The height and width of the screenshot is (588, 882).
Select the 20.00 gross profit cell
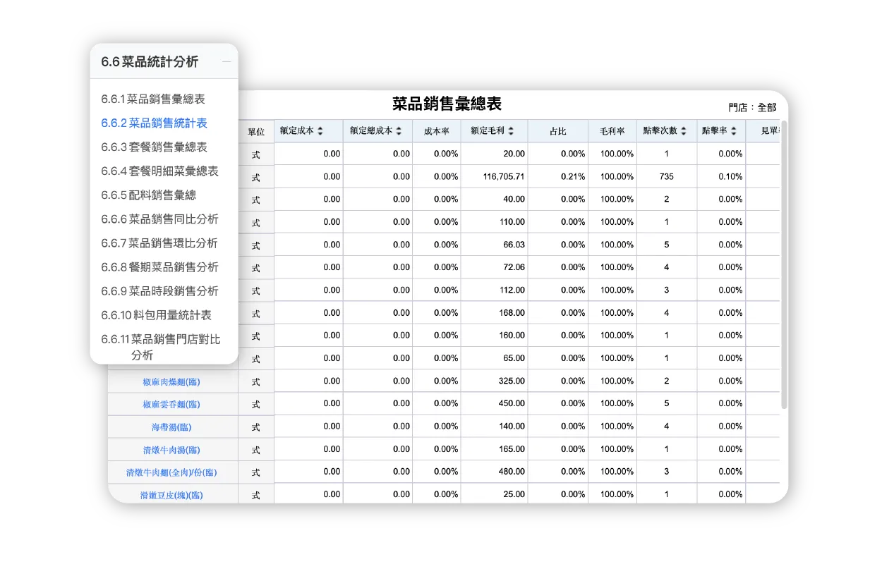pos(494,154)
